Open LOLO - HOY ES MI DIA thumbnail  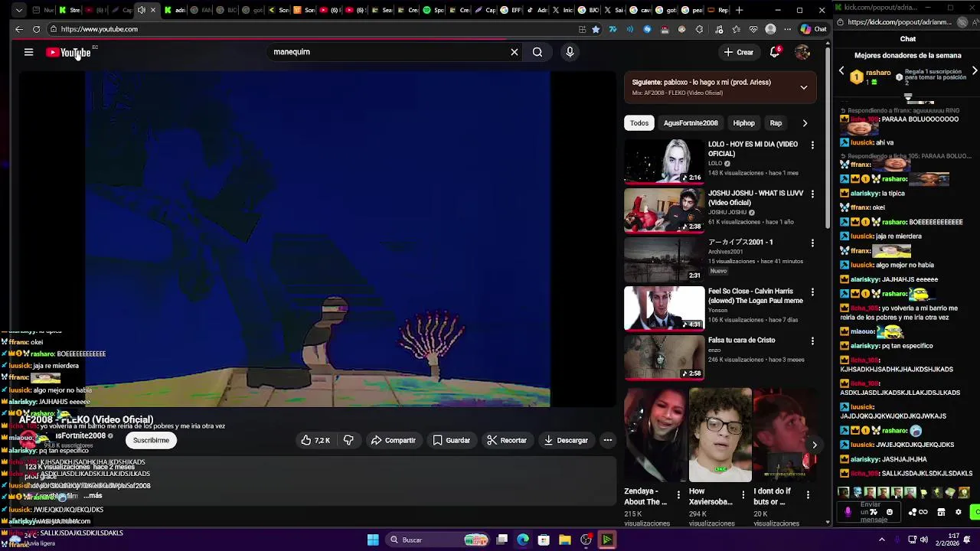(664, 161)
